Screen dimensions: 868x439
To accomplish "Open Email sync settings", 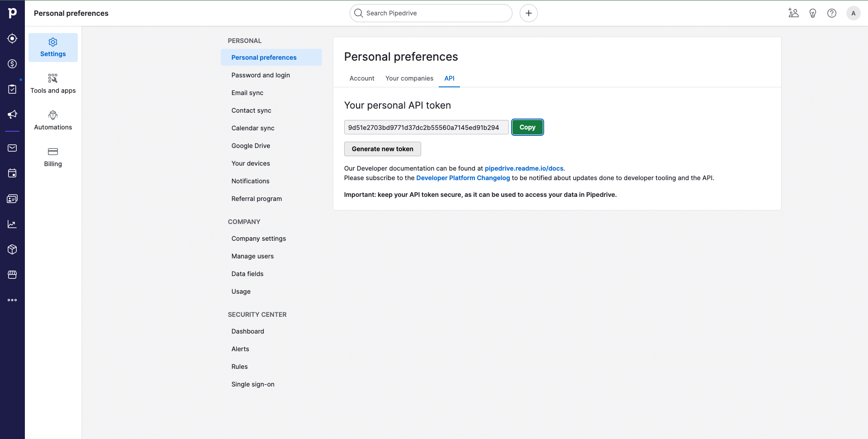I will pos(271,93).
